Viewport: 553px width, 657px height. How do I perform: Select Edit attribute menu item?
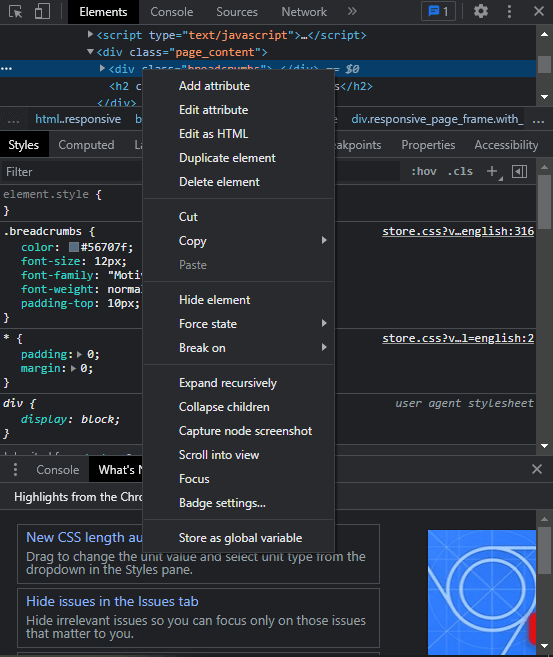[238, 110]
